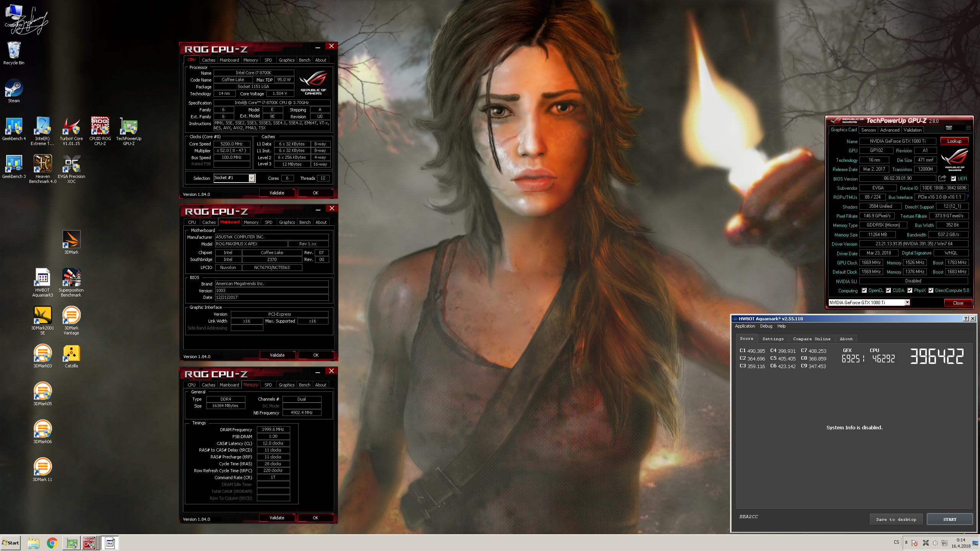
Task: Click Validate in the top CPU-Z window
Action: coord(277,193)
